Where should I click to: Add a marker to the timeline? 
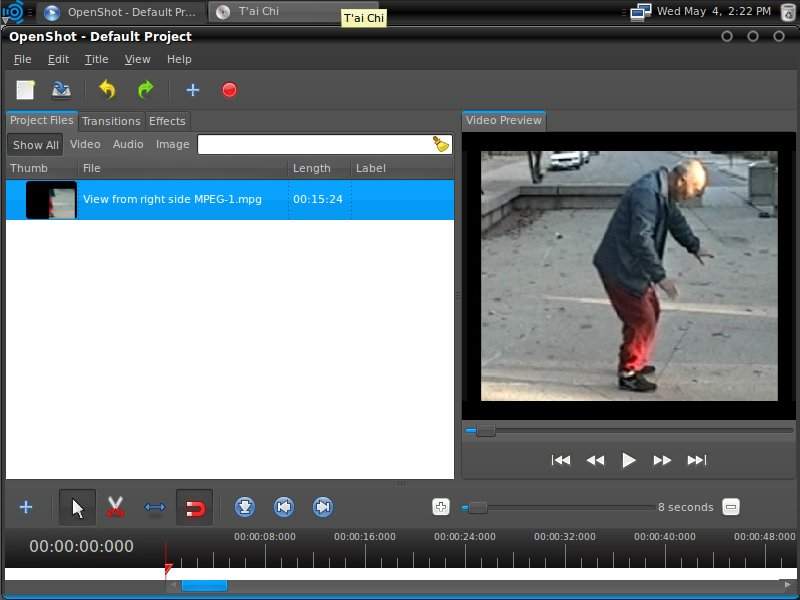tap(245, 507)
